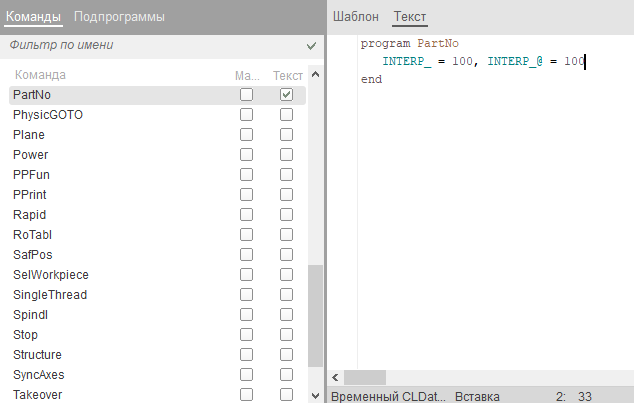The width and height of the screenshot is (634, 403).
Task: Click the Текст column header
Action: coord(287,75)
